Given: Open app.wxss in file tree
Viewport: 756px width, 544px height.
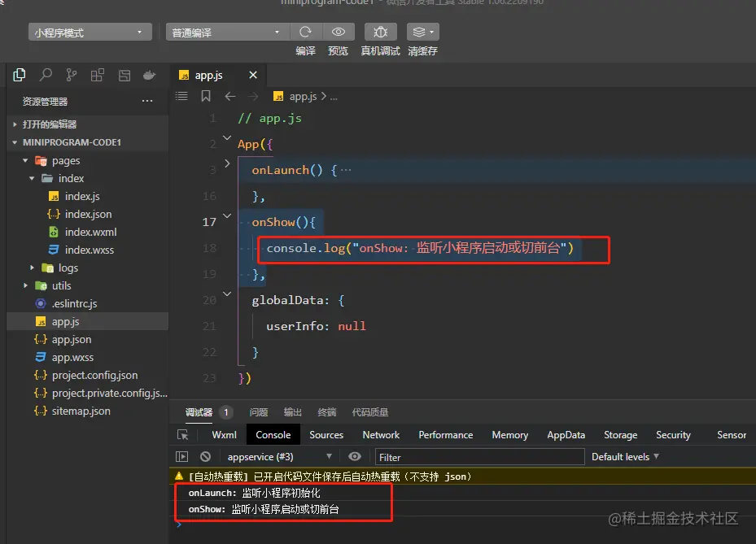Looking at the screenshot, I should (72, 357).
